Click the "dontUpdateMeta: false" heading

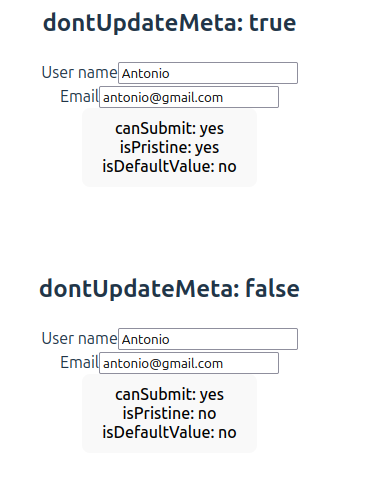169,289
